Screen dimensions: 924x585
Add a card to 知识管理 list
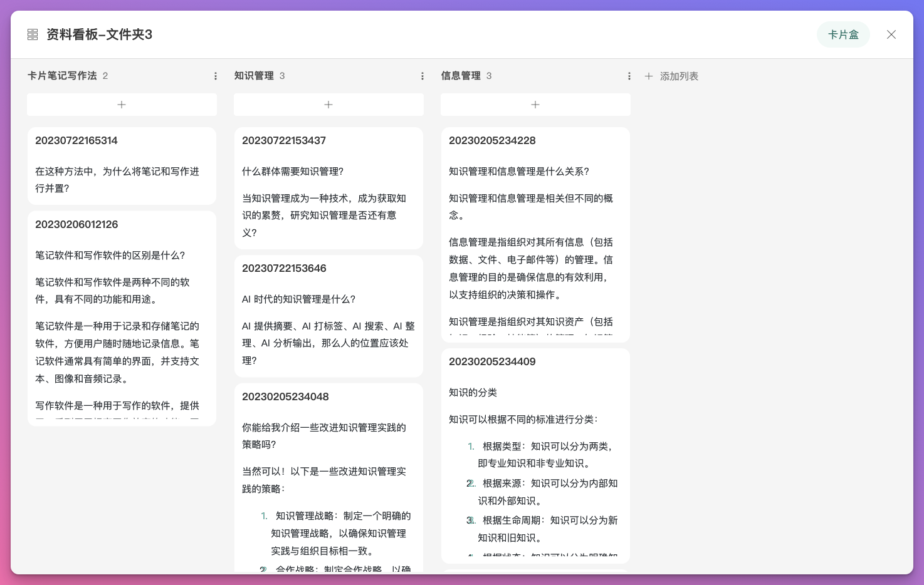pyautogui.click(x=328, y=105)
